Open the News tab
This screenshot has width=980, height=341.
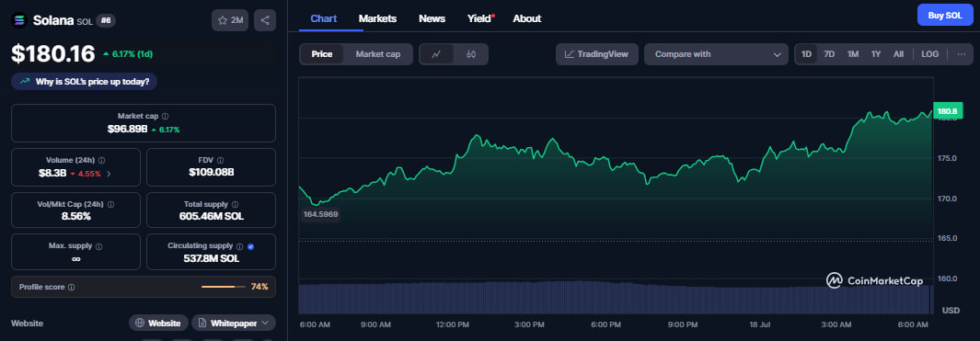click(x=432, y=18)
